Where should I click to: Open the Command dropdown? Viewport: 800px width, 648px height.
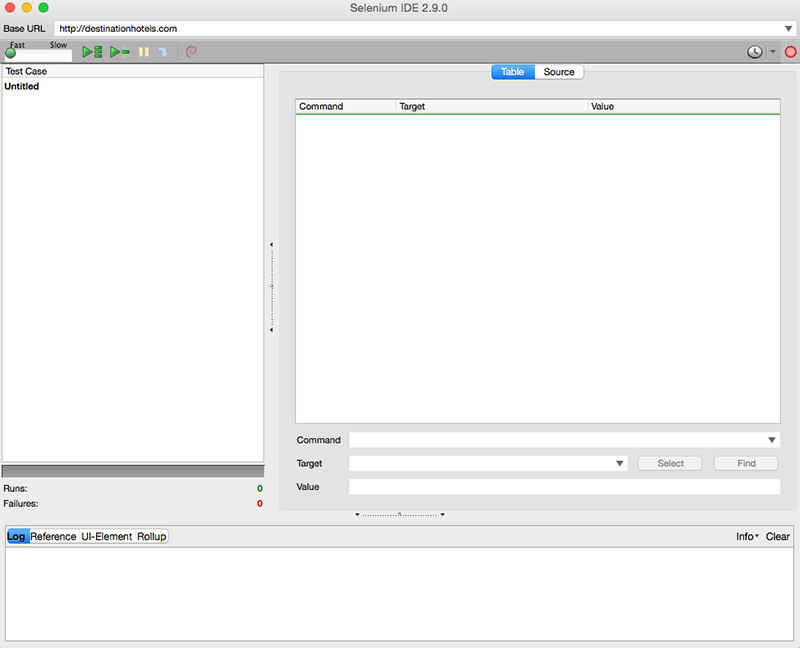click(770, 439)
